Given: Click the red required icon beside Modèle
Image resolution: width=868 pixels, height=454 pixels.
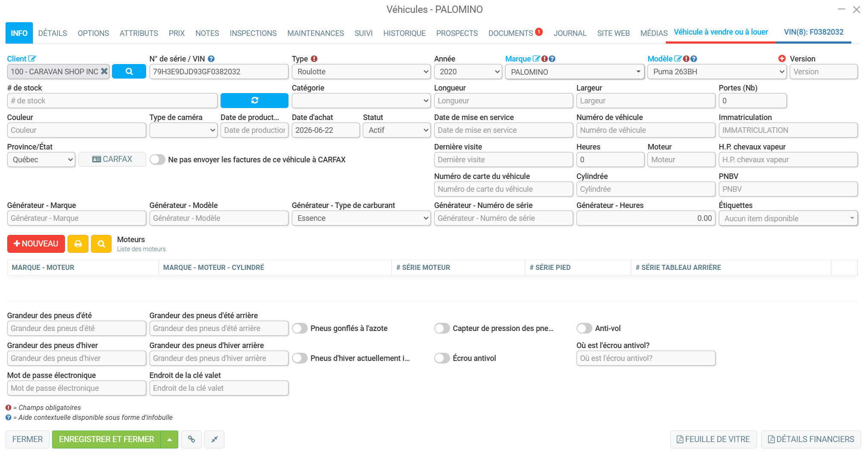Looking at the screenshot, I should pyautogui.click(x=686, y=59).
